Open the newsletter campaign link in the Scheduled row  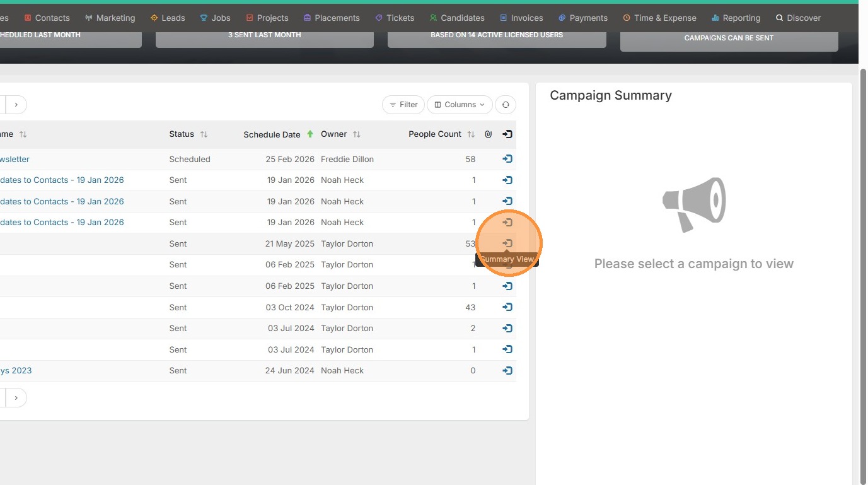[x=14, y=159]
